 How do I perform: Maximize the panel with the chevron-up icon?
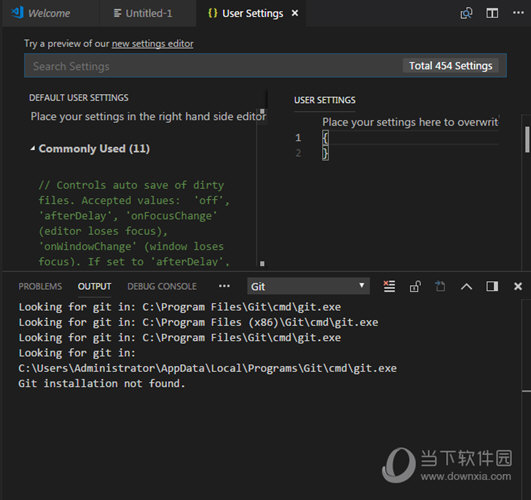[466, 287]
